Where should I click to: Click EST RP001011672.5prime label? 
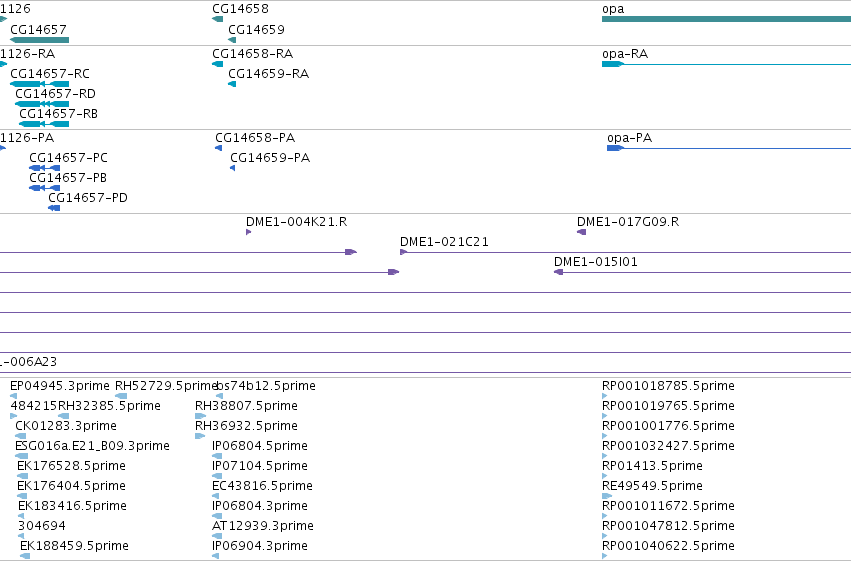668,506
